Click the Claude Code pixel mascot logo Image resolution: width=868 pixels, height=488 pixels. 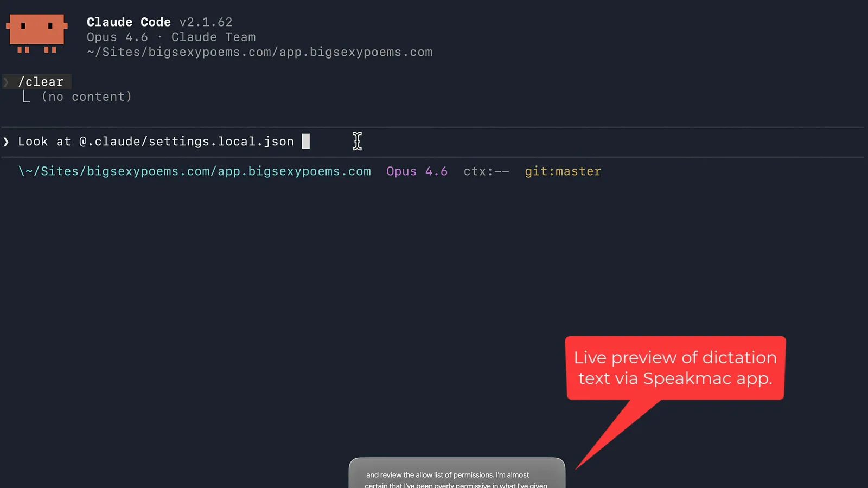(36, 34)
